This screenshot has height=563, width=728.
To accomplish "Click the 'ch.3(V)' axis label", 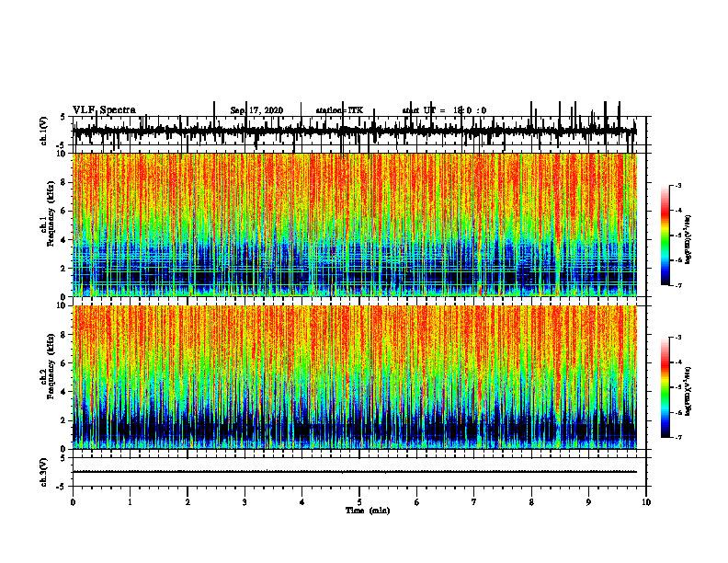I will pyautogui.click(x=44, y=472).
